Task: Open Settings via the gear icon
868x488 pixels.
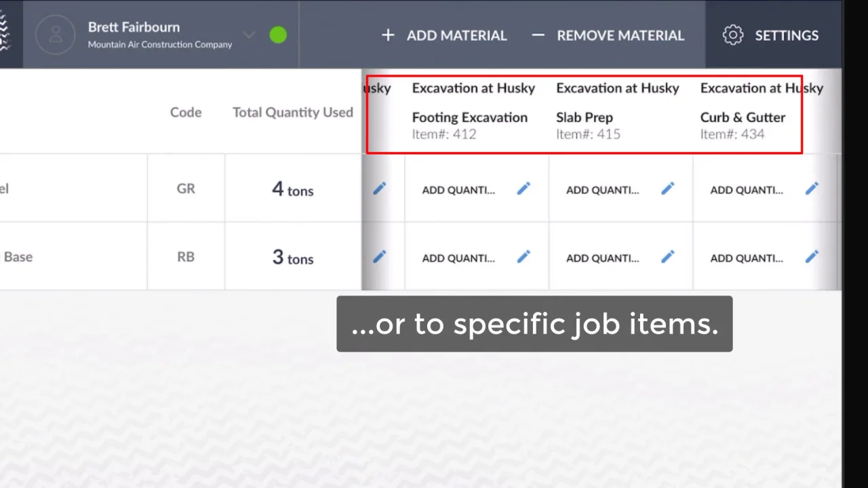Action: coord(733,35)
